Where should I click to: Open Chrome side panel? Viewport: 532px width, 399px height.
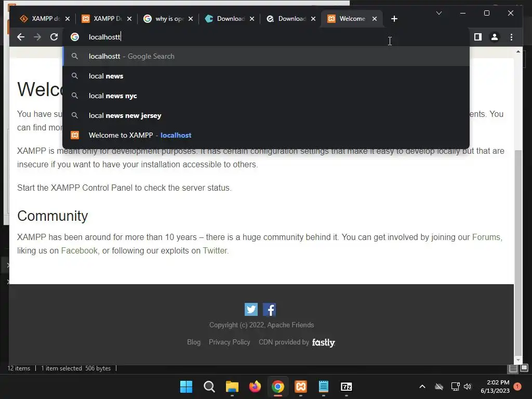[478, 37]
